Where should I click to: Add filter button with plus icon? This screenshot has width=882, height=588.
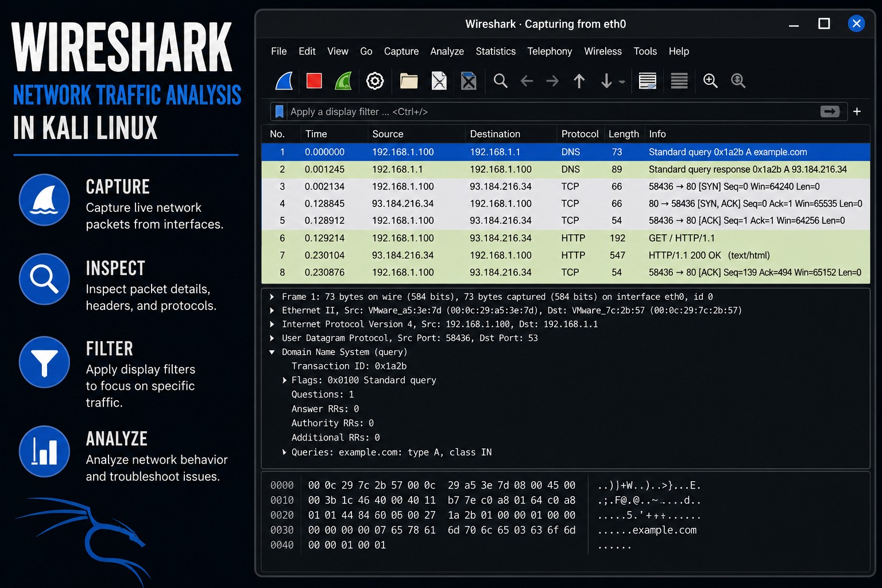click(x=857, y=111)
